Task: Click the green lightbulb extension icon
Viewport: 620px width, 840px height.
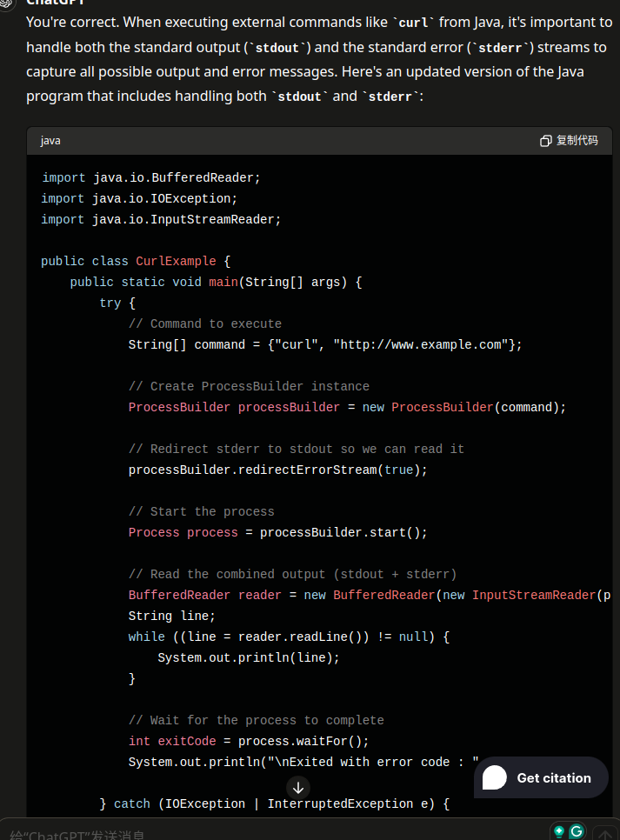Action: tap(559, 831)
